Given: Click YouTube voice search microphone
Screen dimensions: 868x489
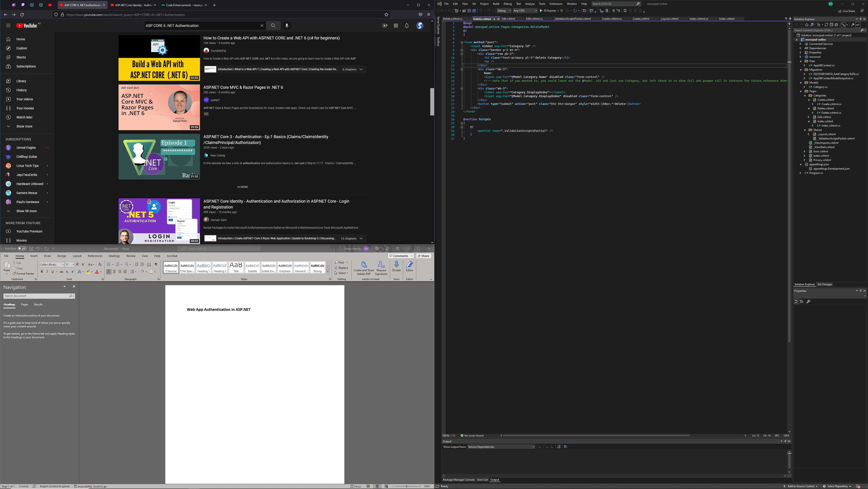Looking at the screenshot, I should [x=287, y=26].
